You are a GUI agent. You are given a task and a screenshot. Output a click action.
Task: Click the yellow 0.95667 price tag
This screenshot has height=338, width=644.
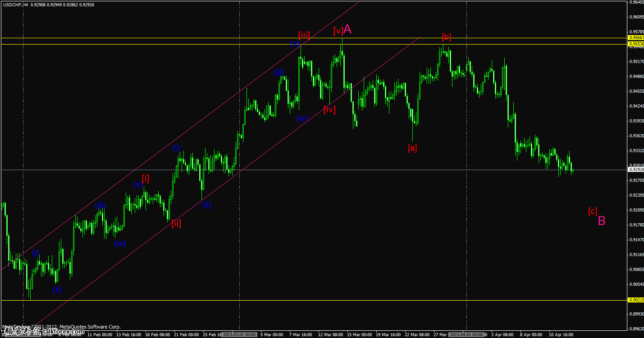click(635, 38)
